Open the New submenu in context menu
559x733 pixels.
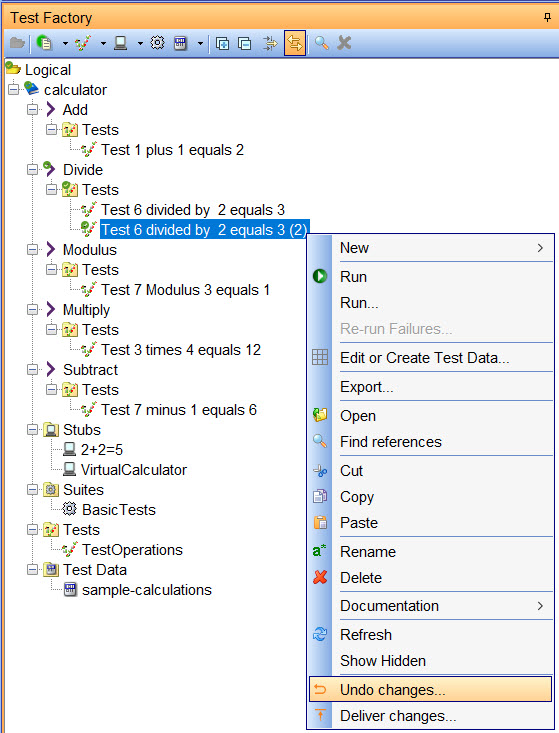pos(430,248)
